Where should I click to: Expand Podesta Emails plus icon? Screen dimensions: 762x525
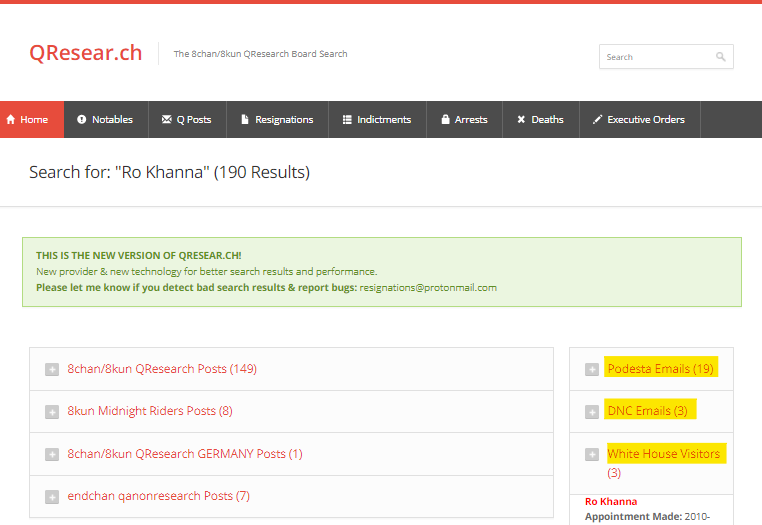[x=592, y=369]
